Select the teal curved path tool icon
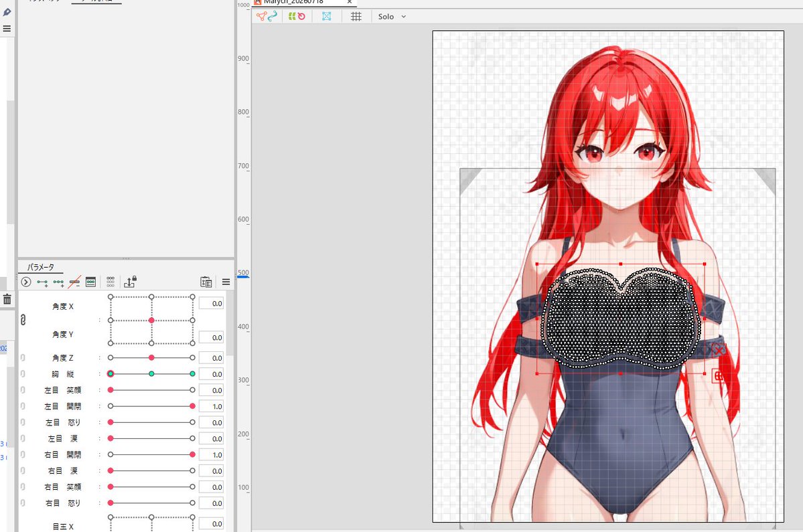The width and height of the screenshot is (803, 532). click(273, 16)
